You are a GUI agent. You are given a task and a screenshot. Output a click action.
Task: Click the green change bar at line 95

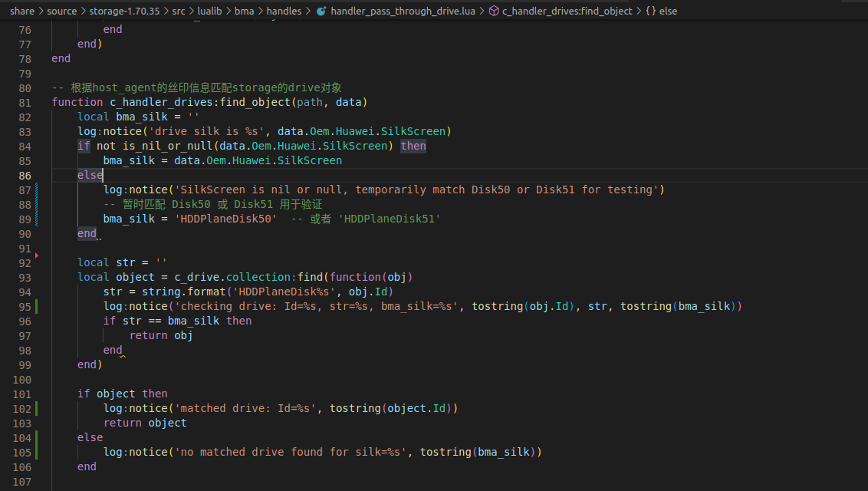[x=36, y=306]
